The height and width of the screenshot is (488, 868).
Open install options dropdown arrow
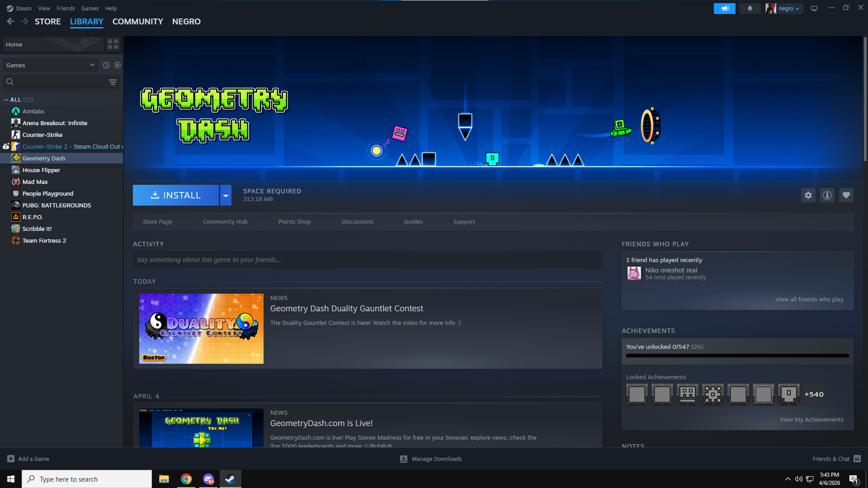click(x=226, y=195)
